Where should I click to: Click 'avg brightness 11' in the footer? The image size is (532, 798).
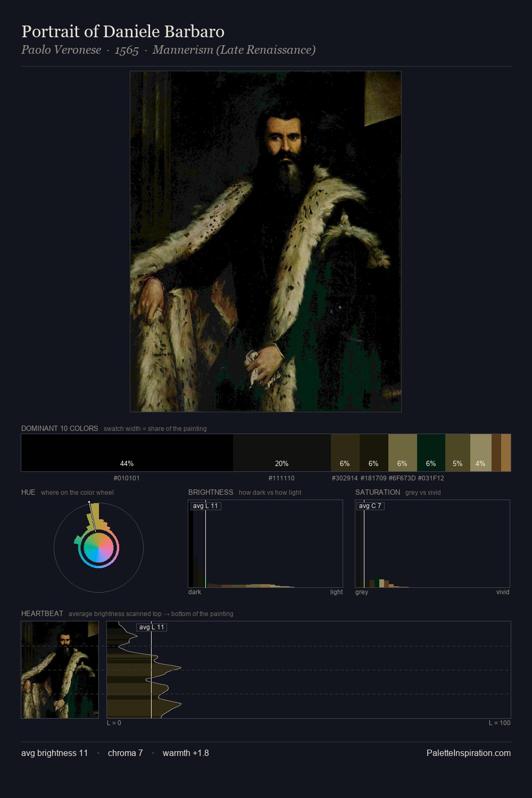(x=55, y=753)
